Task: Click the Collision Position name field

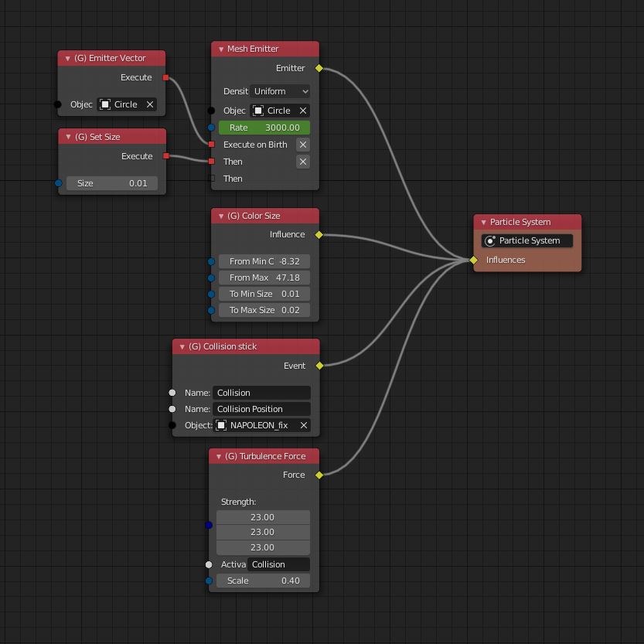Action: pos(261,409)
